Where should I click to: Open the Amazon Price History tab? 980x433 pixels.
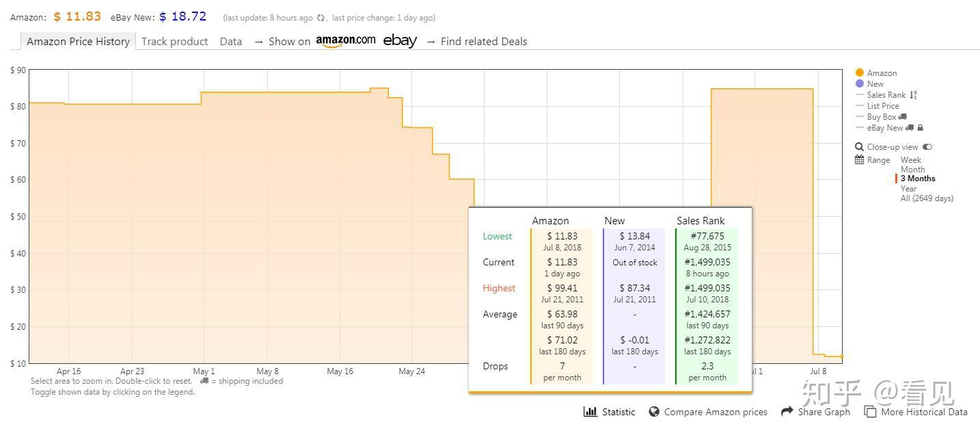[x=78, y=41]
